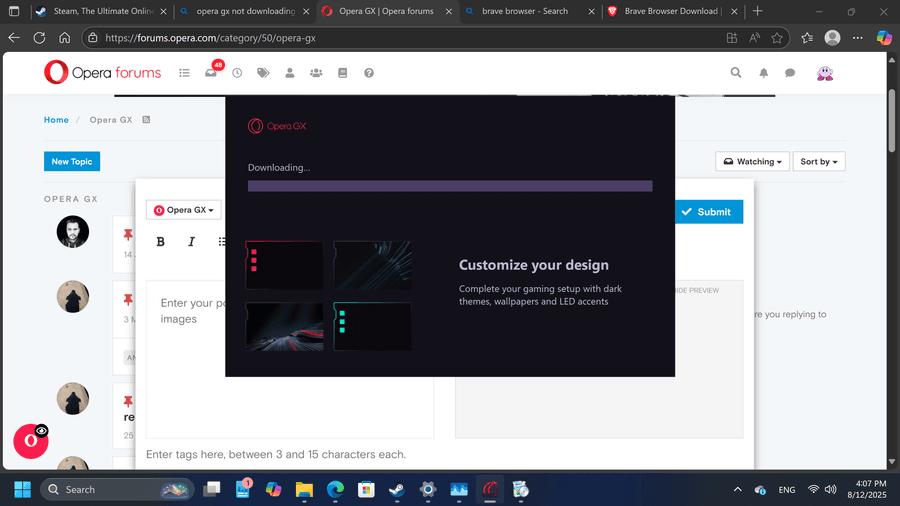Open forum chat bubble icon
Viewport: 900px width, 506px height.
(790, 73)
